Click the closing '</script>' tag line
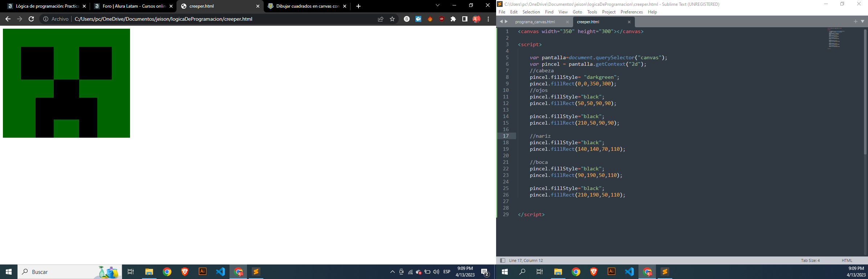This screenshot has height=279, width=868. 531,214
